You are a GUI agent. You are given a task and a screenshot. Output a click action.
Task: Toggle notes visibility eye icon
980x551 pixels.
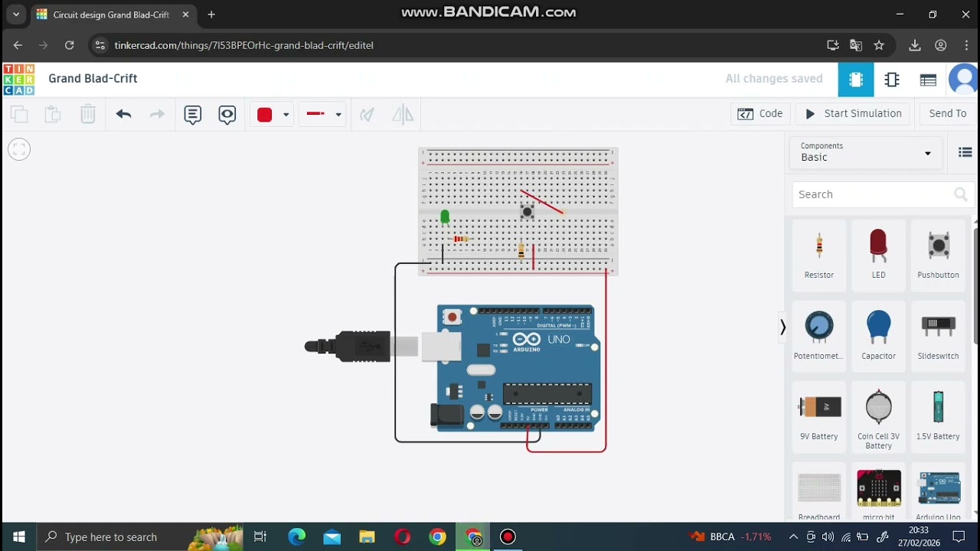(227, 115)
